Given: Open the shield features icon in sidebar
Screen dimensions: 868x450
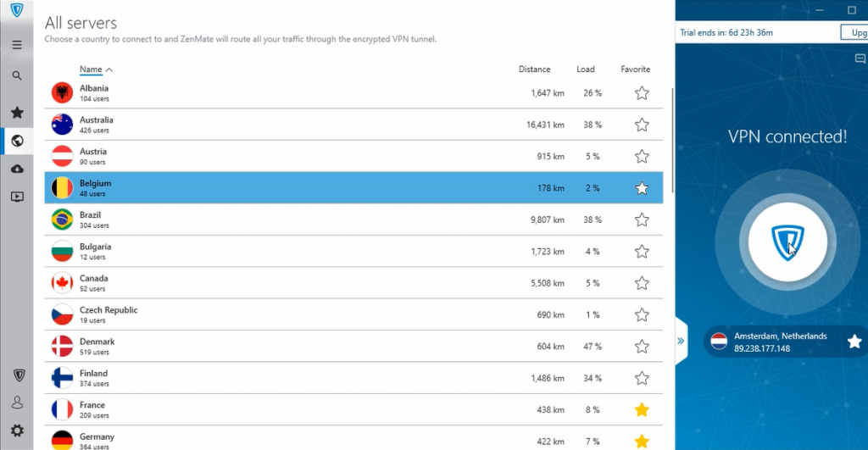Looking at the screenshot, I should click(x=19, y=375).
